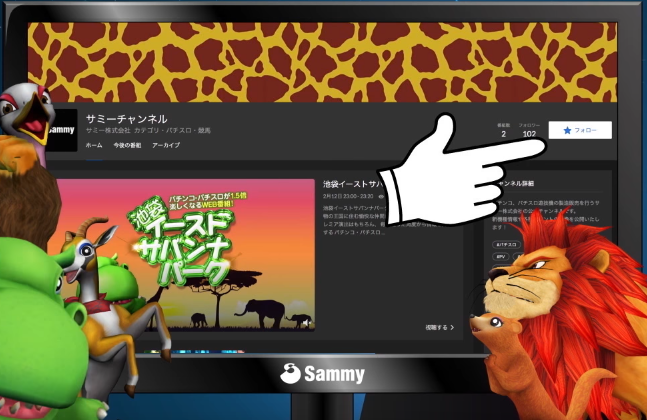Open the ホーム tab

pyautogui.click(x=94, y=145)
